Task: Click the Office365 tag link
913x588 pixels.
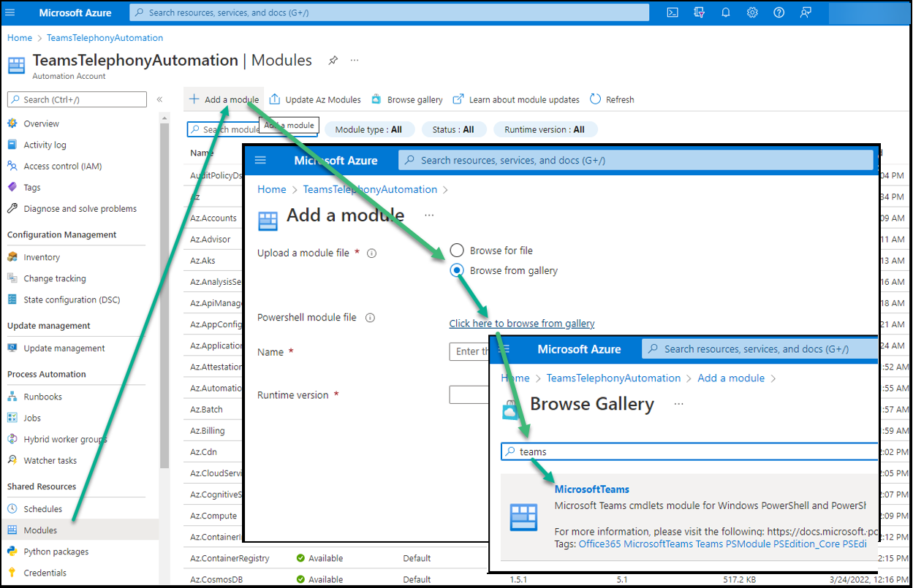Action: click(x=600, y=543)
